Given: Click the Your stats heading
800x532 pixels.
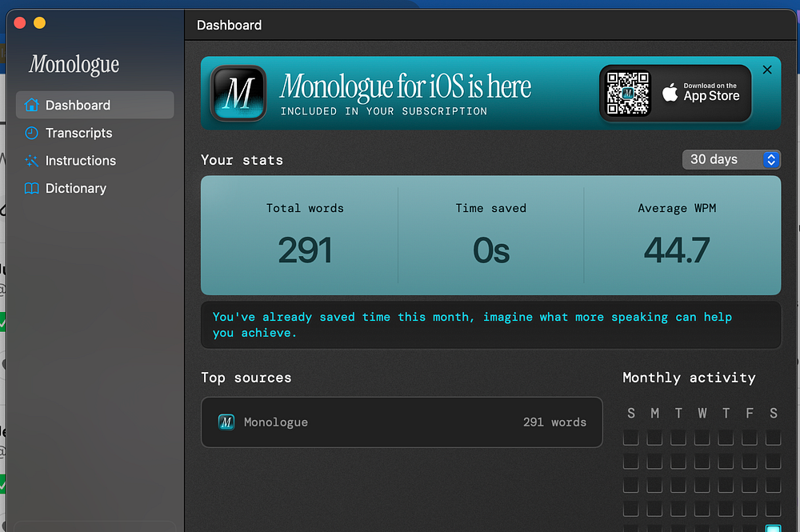Looking at the screenshot, I should (242, 160).
